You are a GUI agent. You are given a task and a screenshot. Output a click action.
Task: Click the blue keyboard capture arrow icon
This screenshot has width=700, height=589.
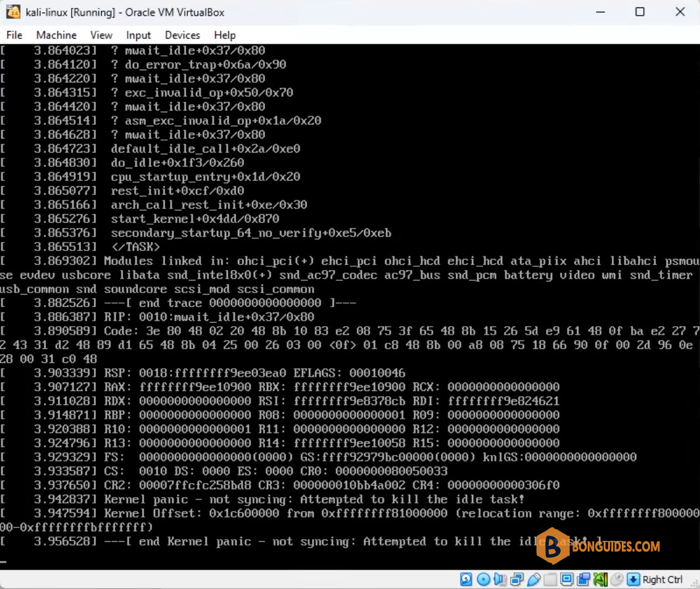[634, 580]
